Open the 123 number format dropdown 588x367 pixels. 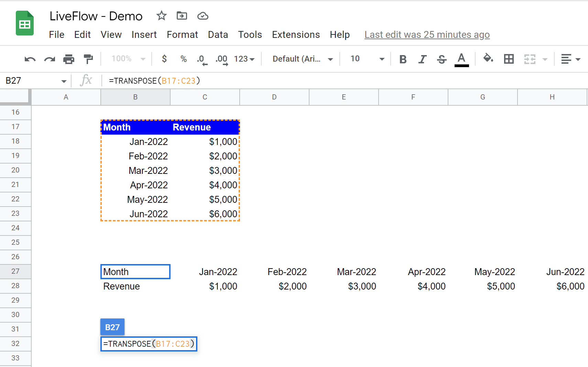(x=244, y=59)
